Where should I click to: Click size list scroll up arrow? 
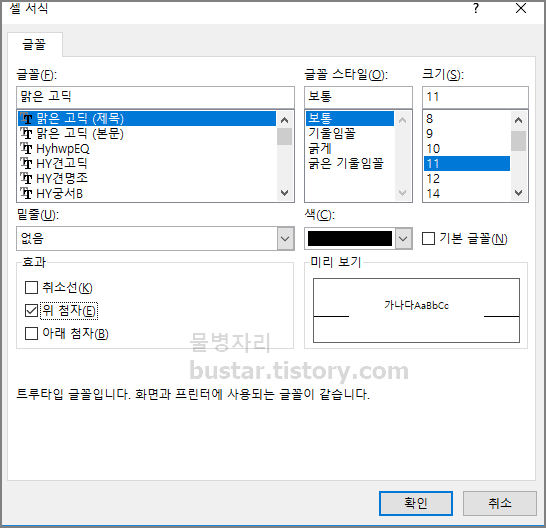coord(518,120)
